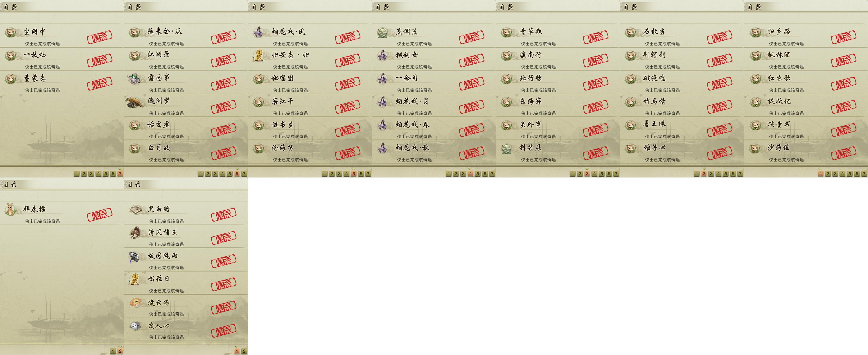Click the green cooking pot icon beside 烹调法
The image size is (868, 355).
pyautogui.click(x=383, y=32)
